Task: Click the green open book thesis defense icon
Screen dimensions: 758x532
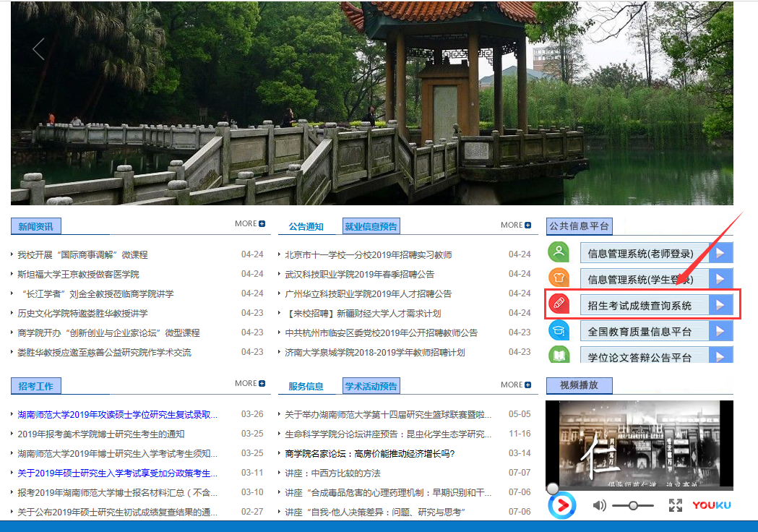Action: pos(559,354)
